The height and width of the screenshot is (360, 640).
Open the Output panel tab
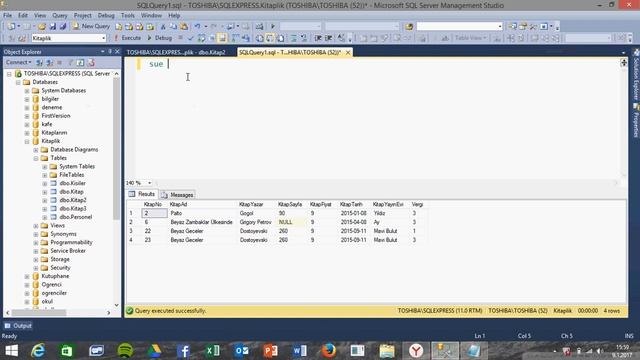click(x=18, y=326)
